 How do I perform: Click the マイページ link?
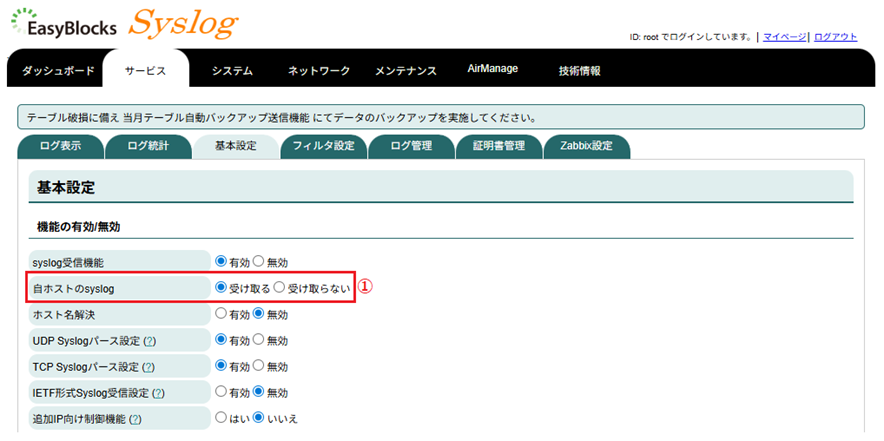click(784, 37)
